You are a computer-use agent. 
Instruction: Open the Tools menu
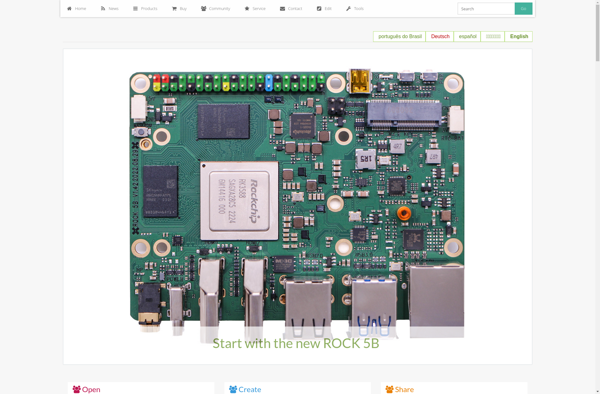pyautogui.click(x=355, y=8)
